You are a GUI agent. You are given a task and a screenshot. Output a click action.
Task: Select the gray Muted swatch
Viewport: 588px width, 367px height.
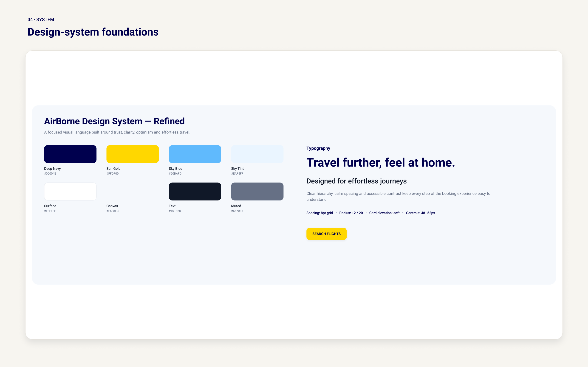(x=257, y=192)
